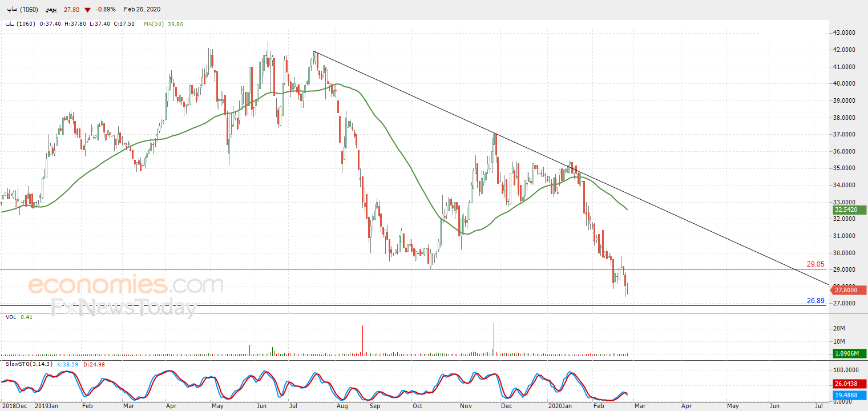868x411 pixels.
Task: Select the 27.80 last price in header
Action: 71,10
